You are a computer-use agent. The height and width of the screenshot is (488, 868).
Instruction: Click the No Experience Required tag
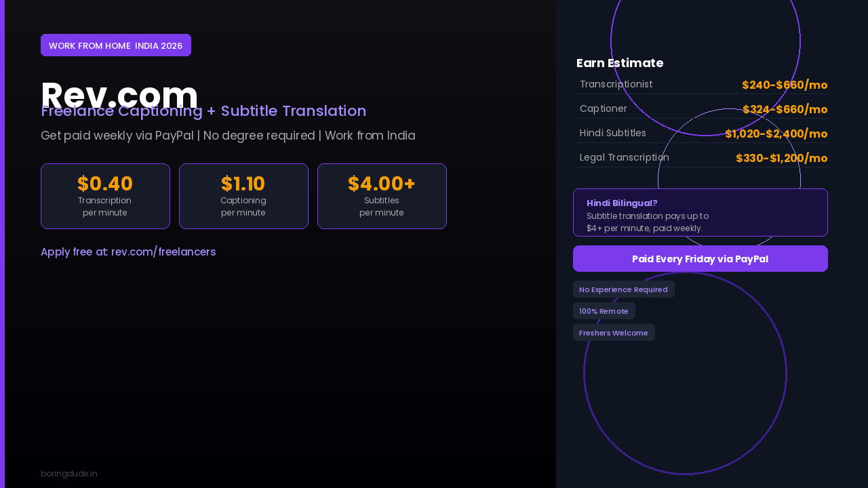[x=624, y=289]
